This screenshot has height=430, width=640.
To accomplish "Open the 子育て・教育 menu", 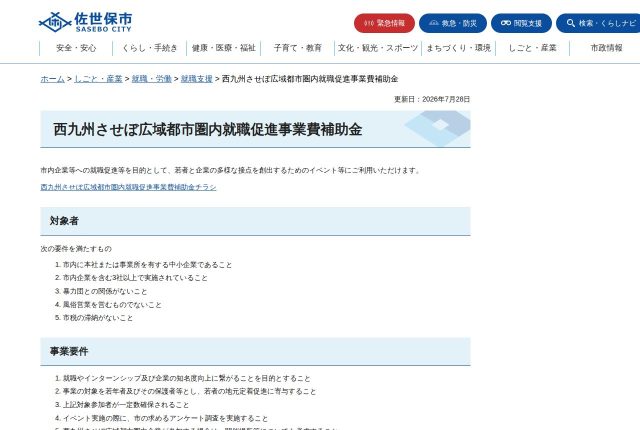I will coord(298,48).
